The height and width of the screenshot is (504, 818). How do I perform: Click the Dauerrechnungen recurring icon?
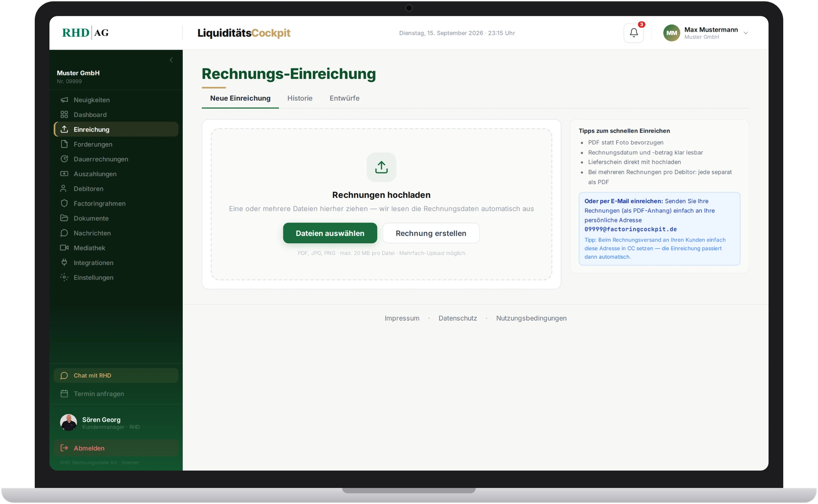(64, 159)
